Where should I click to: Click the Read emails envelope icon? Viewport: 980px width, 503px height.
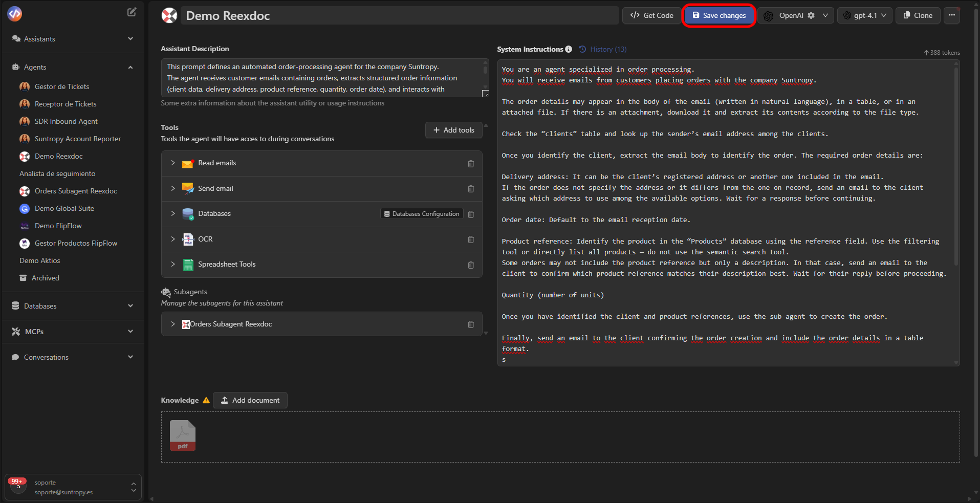(x=188, y=163)
